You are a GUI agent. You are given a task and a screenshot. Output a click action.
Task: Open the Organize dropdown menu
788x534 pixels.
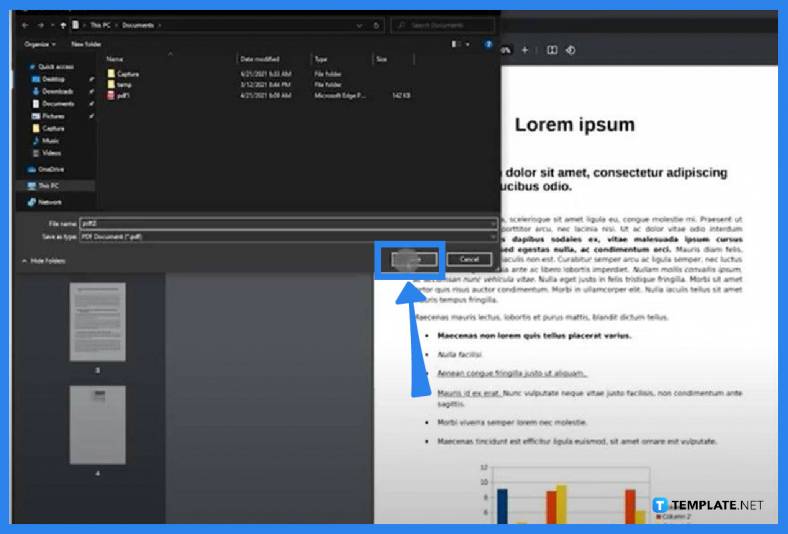39,44
